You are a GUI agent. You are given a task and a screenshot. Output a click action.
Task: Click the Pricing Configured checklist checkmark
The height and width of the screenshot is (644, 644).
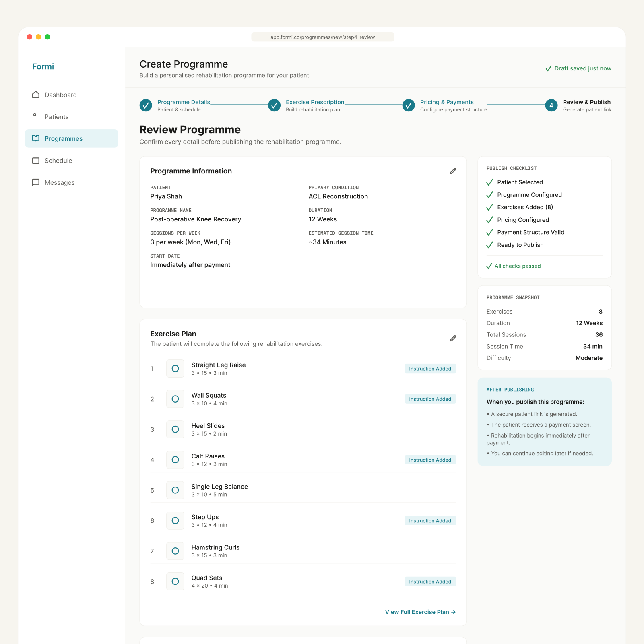[x=489, y=220]
